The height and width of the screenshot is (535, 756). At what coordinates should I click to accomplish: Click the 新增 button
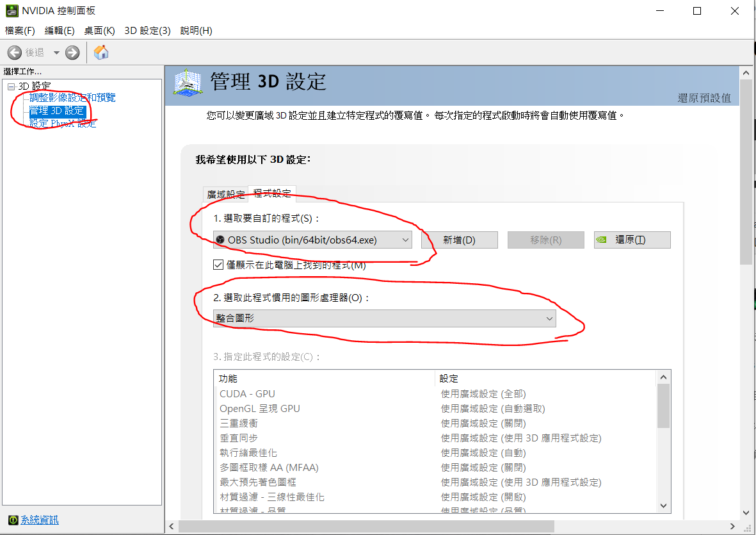point(459,240)
